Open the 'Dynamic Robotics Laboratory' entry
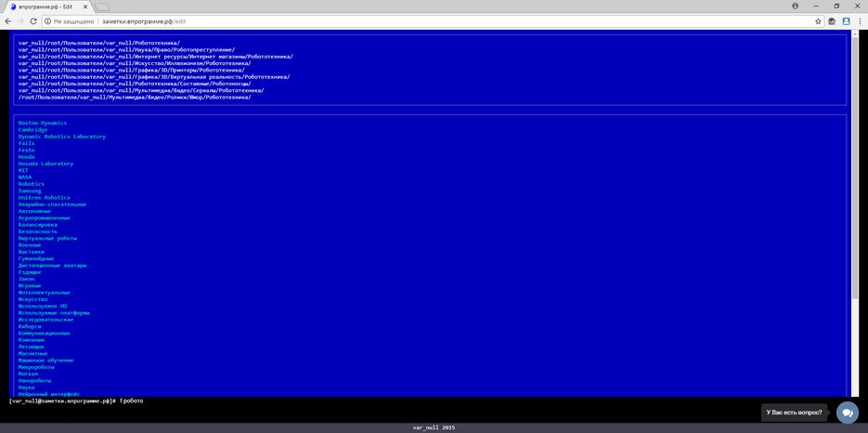The height and width of the screenshot is (433, 868). [x=62, y=137]
